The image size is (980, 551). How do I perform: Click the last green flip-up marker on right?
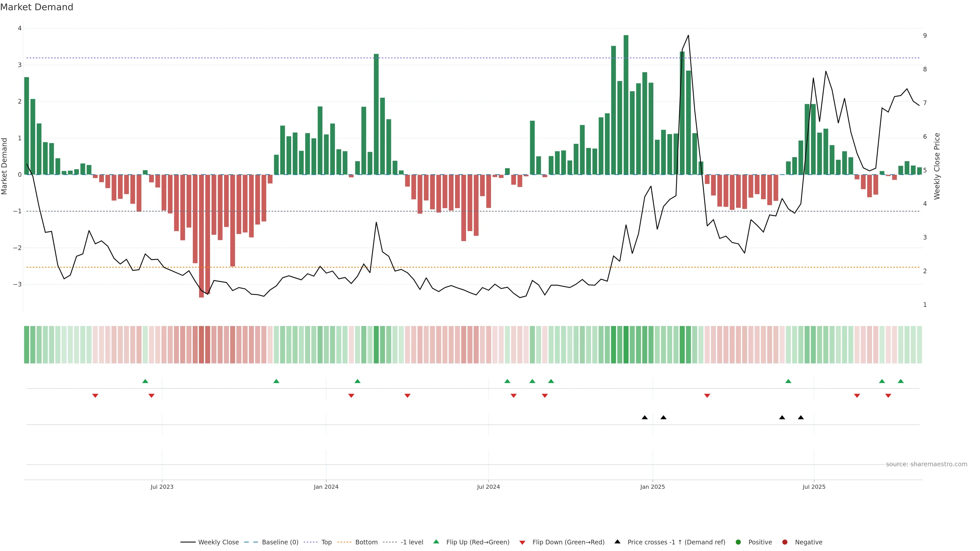pyautogui.click(x=900, y=381)
